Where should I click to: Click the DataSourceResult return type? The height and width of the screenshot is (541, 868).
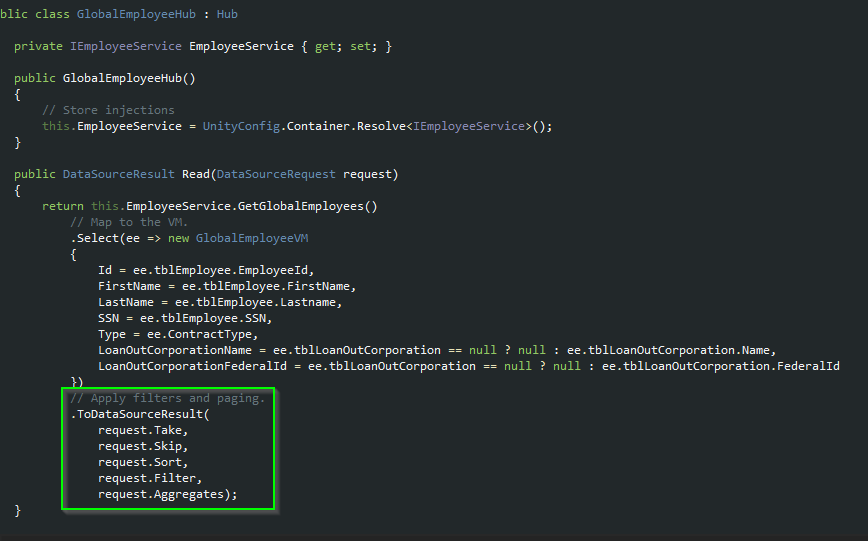coord(118,174)
